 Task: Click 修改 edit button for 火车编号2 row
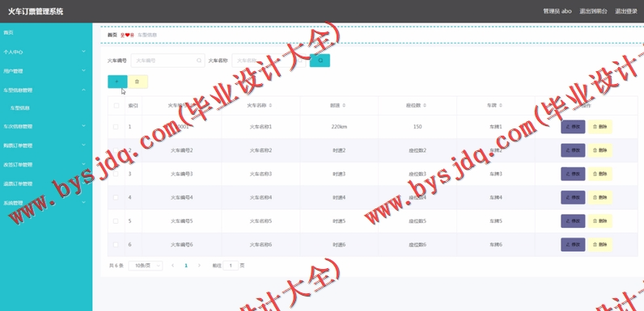pyautogui.click(x=573, y=150)
